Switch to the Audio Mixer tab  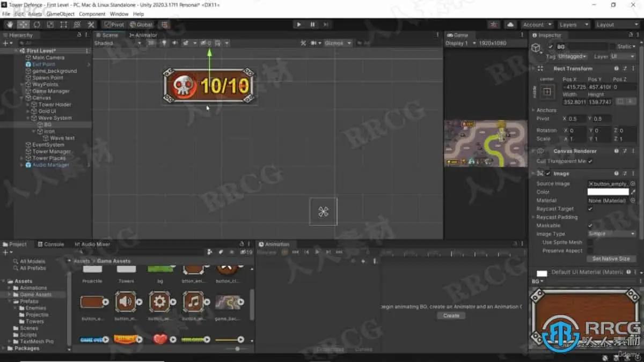point(92,244)
